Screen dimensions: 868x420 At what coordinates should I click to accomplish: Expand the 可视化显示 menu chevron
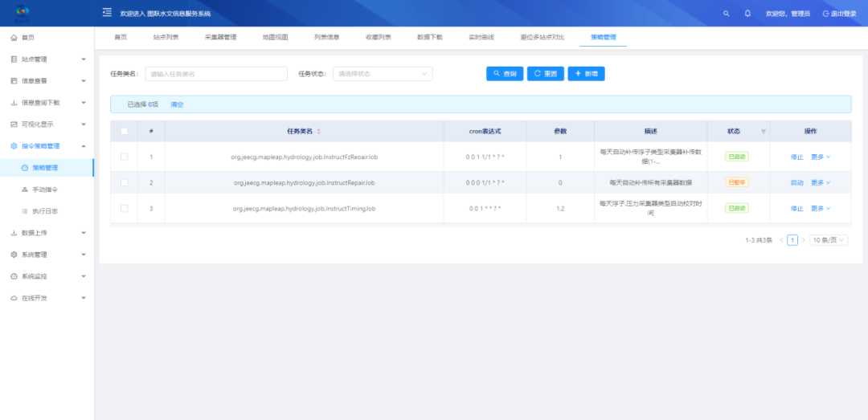tap(84, 124)
